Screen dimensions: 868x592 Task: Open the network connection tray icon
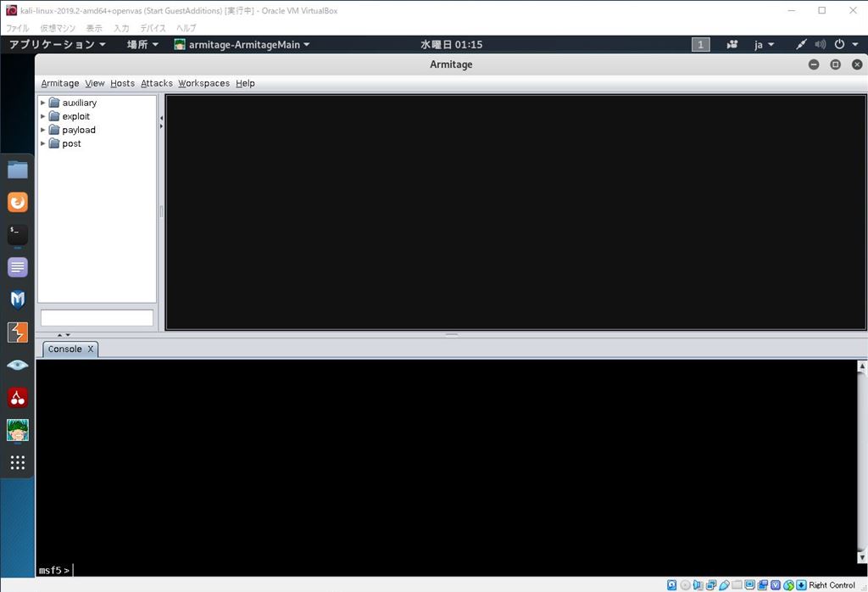pyautogui.click(x=801, y=44)
